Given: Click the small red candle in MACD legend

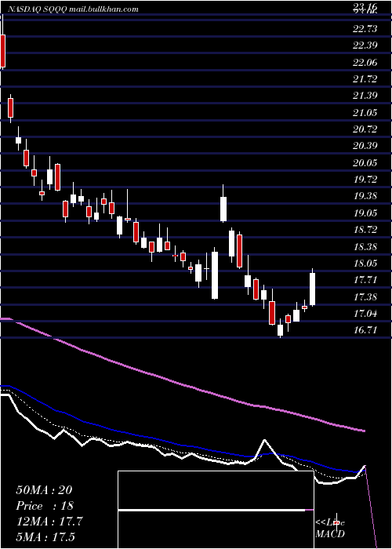Looking at the screenshot, I should [x=336, y=522].
